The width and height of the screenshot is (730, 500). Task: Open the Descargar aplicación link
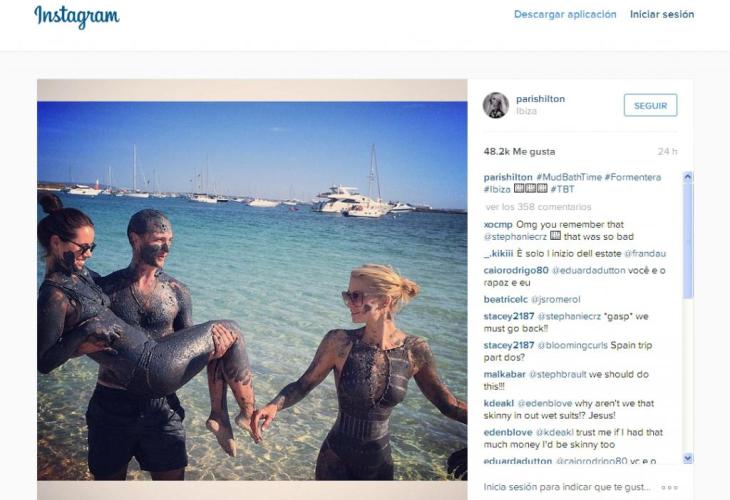565,15
